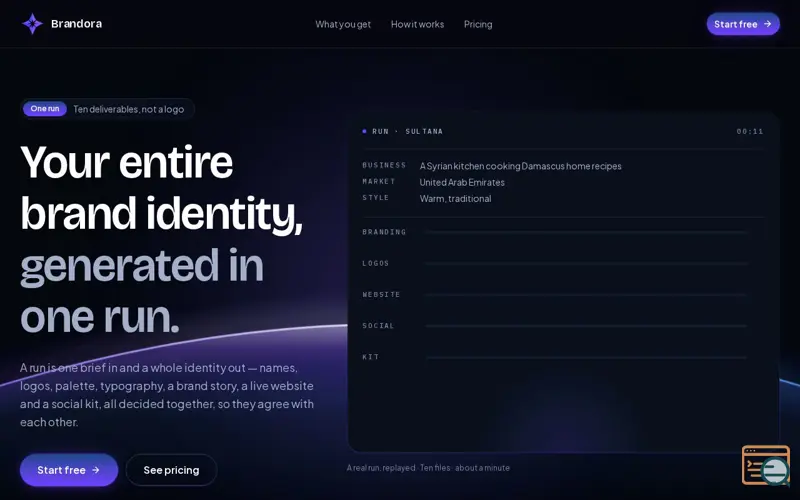
Task: Click the hero description paragraph
Action: (167, 394)
